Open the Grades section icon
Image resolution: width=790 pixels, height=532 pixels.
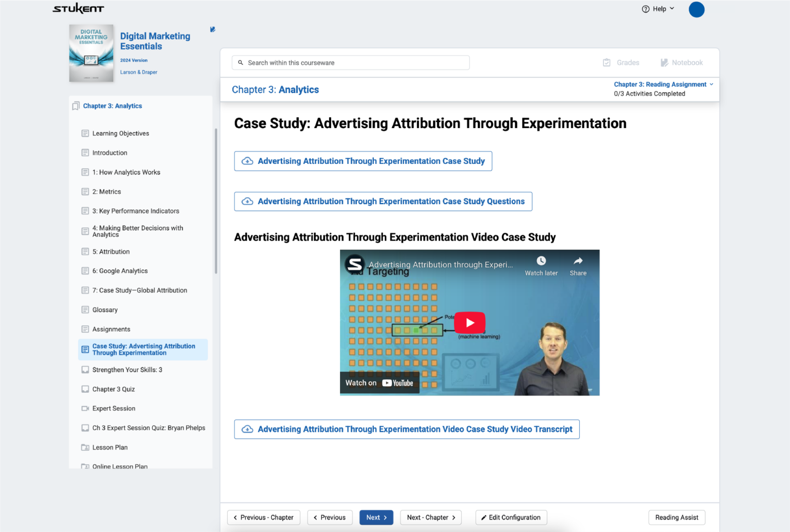click(607, 62)
